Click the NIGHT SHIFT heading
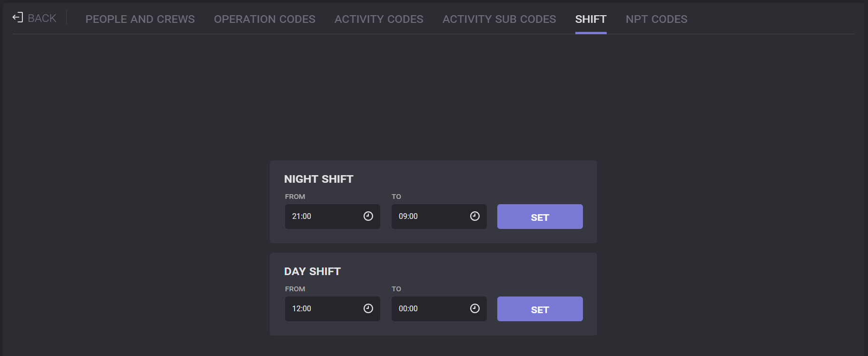This screenshot has width=868, height=356. pos(318,179)
